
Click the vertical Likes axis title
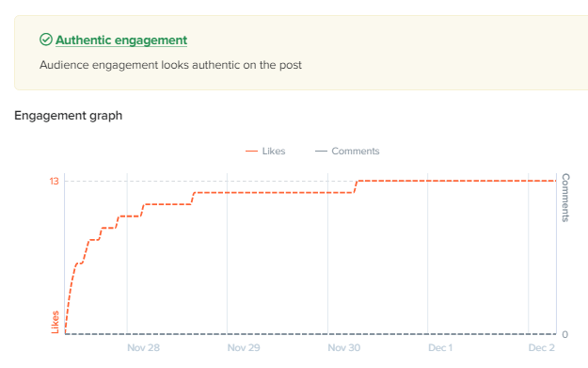[x=56, y=322]
